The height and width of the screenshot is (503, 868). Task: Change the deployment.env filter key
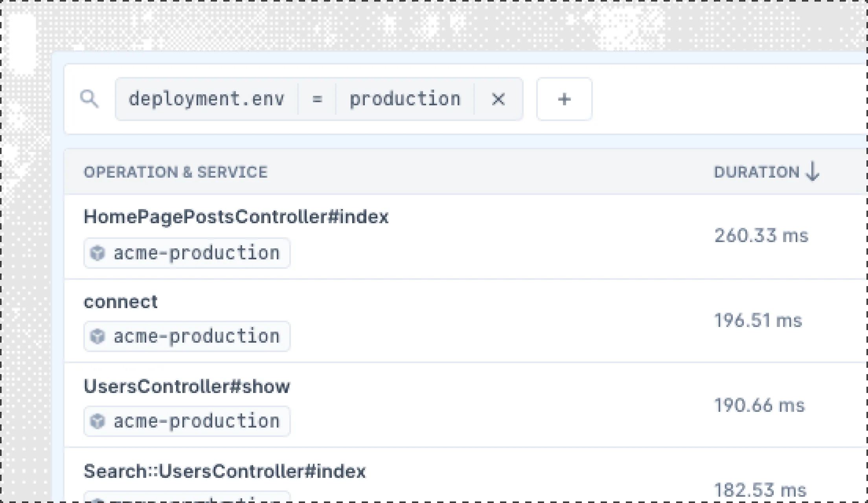point(206,99)
